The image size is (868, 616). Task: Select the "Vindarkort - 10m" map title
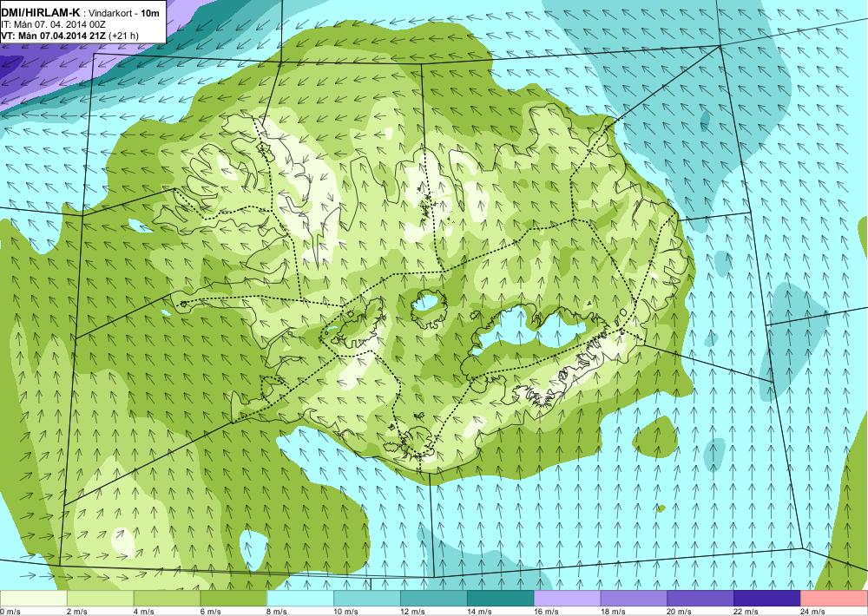point(125,13)
